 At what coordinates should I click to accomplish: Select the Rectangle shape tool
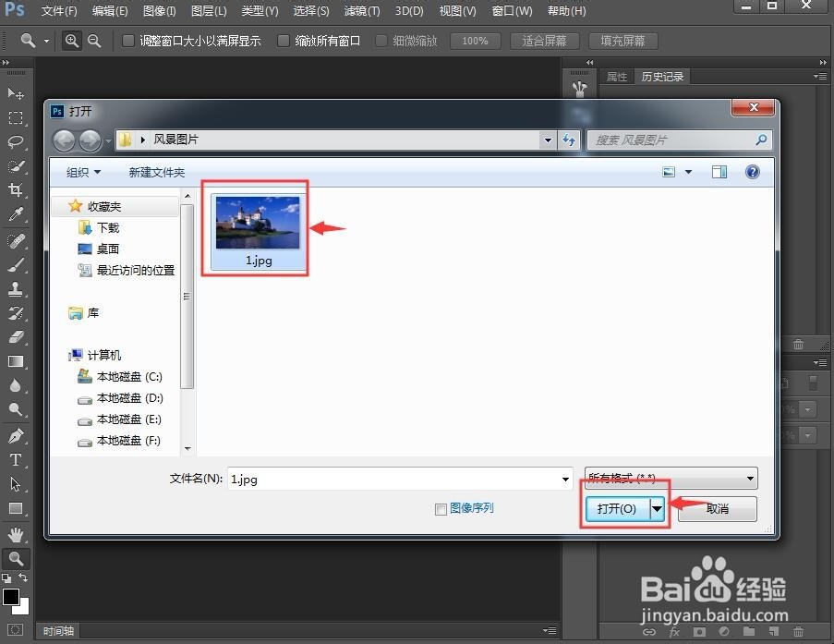[x=16, y=508]
